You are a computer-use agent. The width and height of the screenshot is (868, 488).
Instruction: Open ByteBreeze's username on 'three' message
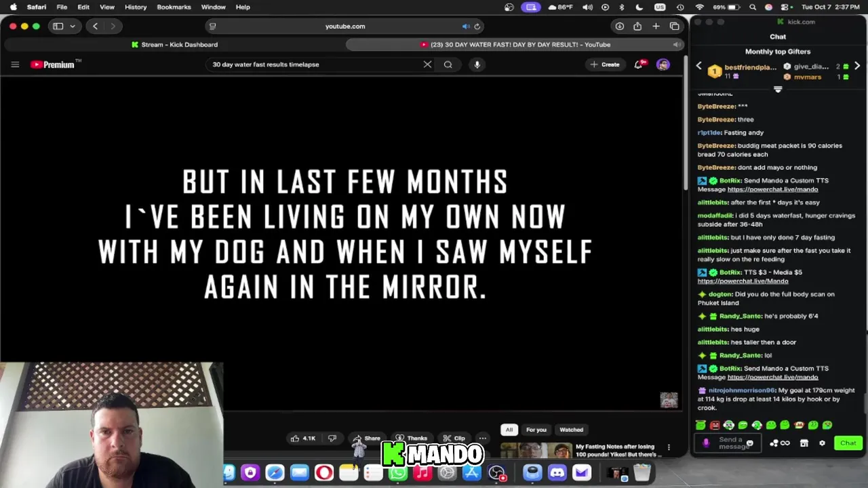coord(716,119)
